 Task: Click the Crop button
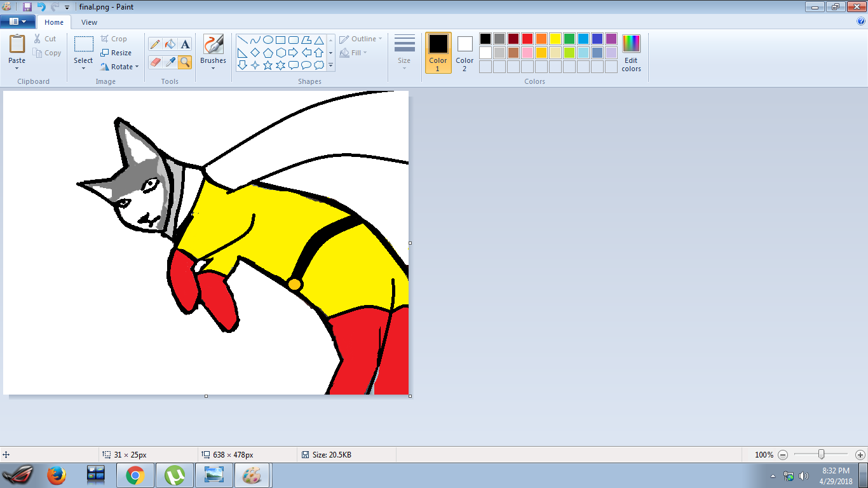[114, 39]
